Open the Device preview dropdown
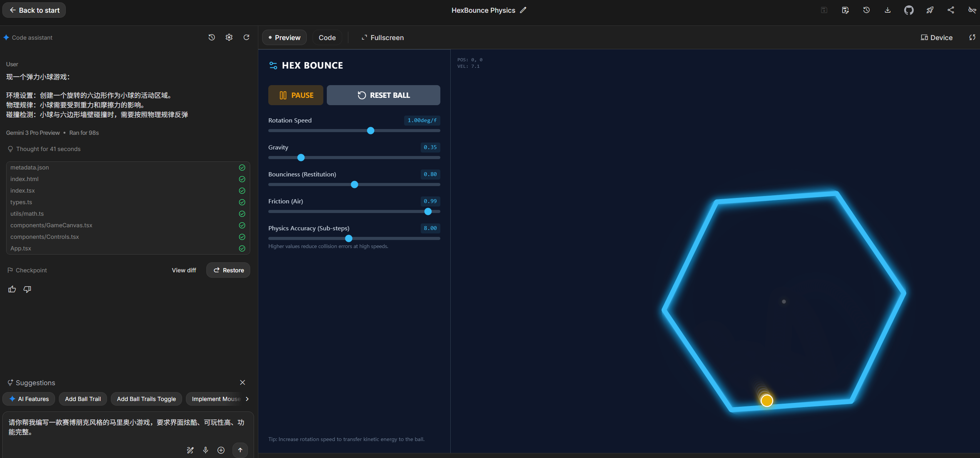This screenshot has width=980, height=458. (937, 38)
